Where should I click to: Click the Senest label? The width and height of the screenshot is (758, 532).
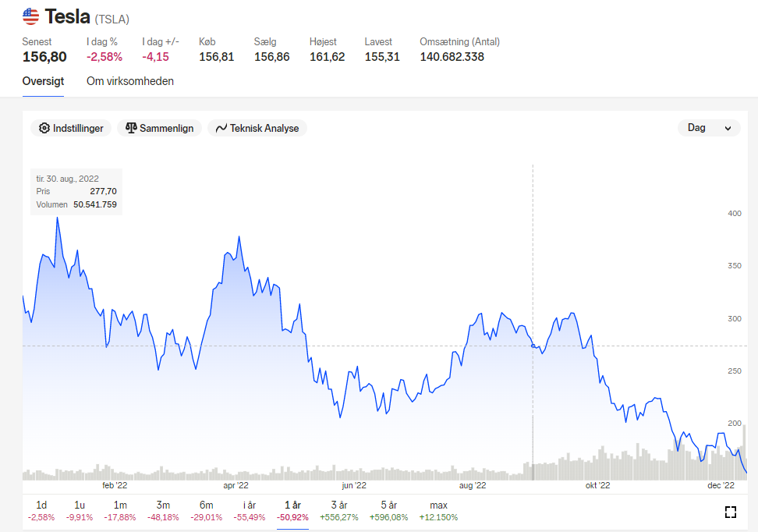point(37,42)
